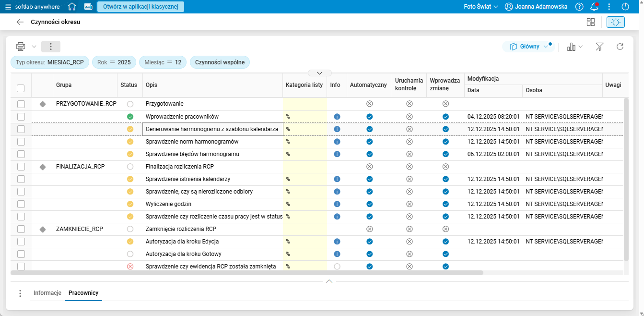
Task: Open the bar chart dropdown arrow
Action: pos(581,47)
